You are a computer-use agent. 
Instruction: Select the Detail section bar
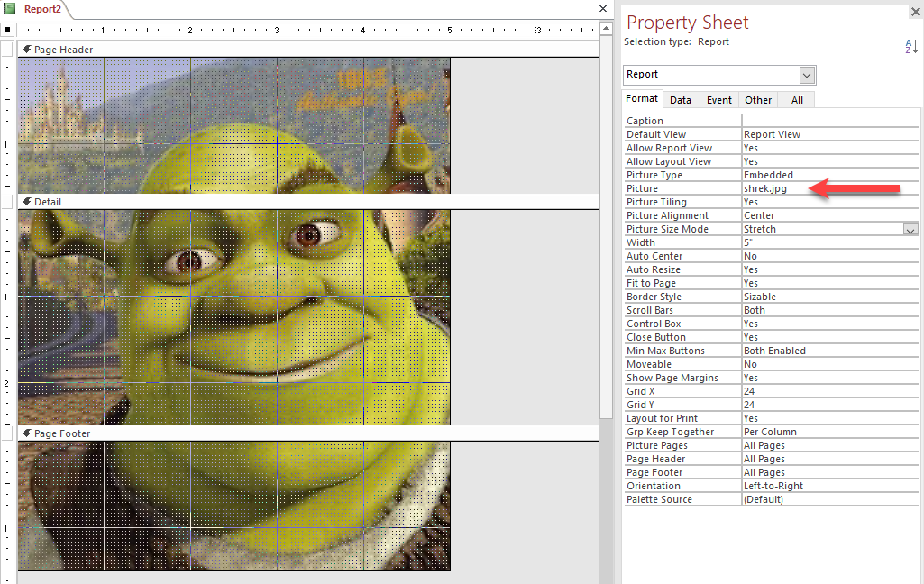308,202
